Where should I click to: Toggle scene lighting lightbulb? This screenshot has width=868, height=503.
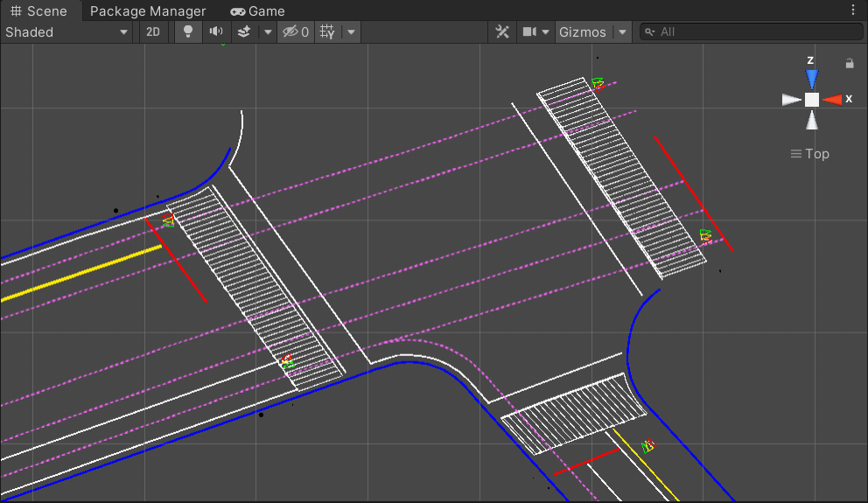(x=188, y=32)
